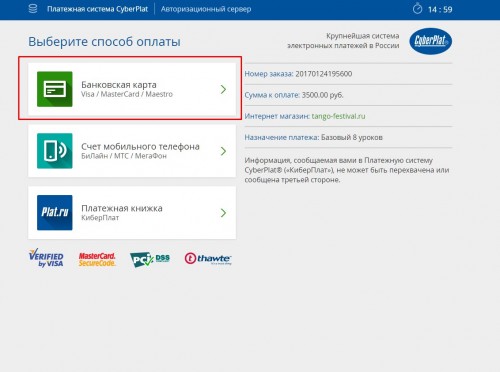
Task: Click the blue Plat.ru icon
Action: click(x=55, y=212)
